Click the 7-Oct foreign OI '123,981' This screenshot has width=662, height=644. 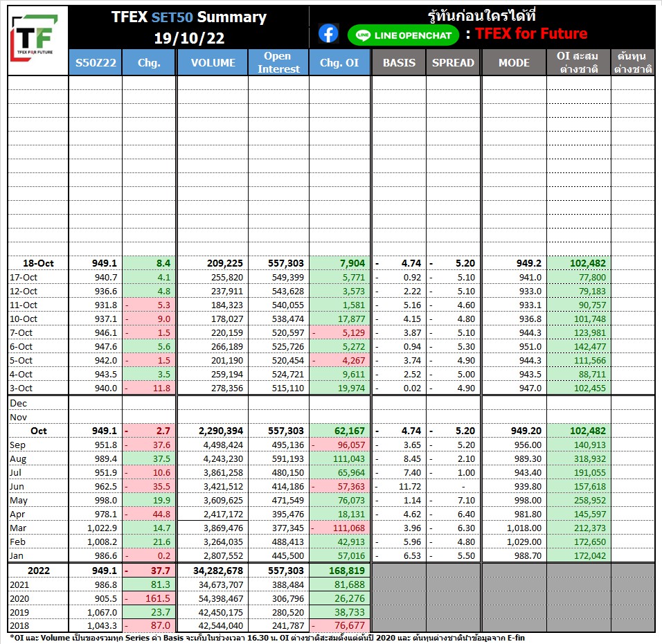(590, 333)
